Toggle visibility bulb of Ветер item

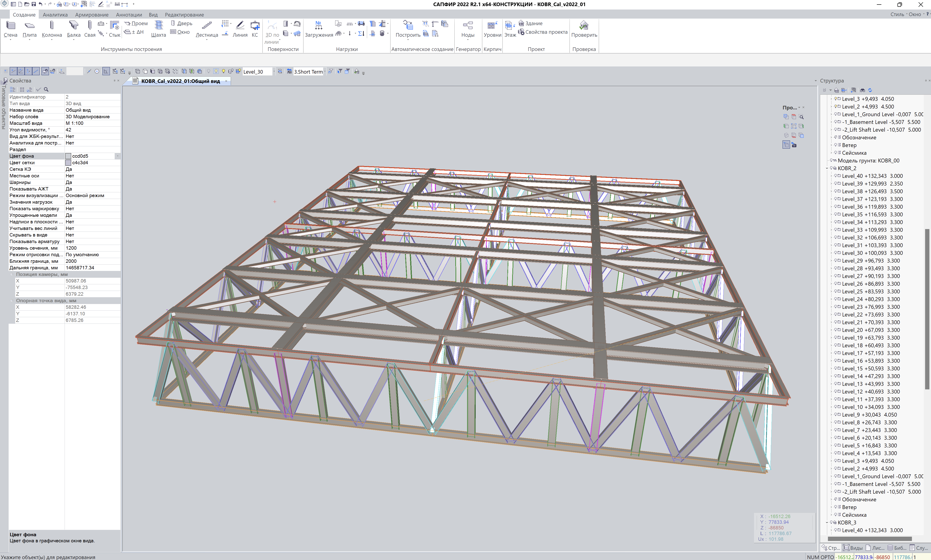click(836, 145)
